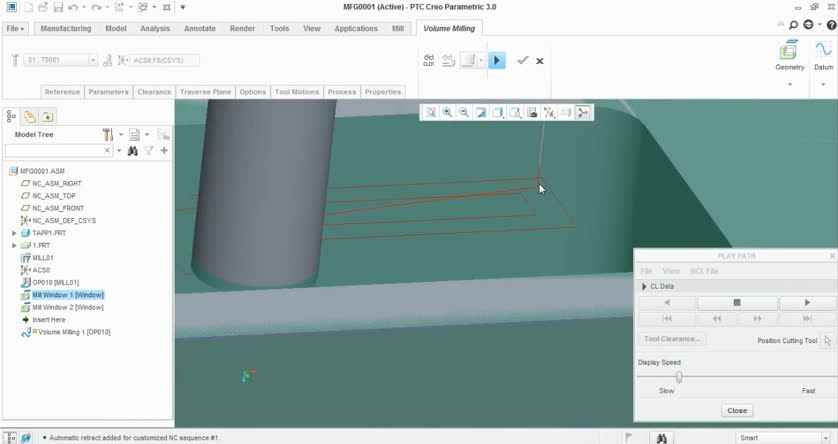838x444 pixels.
Task: Click the CL data display icon
Action: click(x=429, y=60)
